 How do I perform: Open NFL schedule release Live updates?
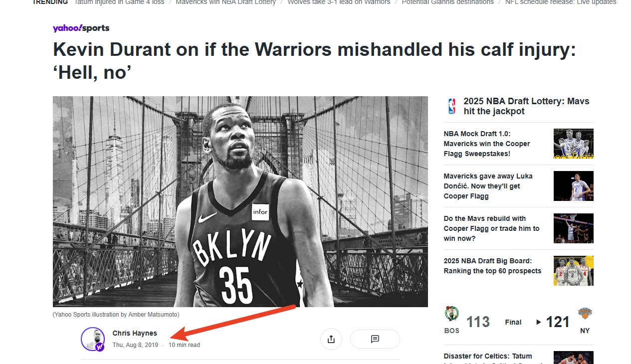click(x=560, y=2)
